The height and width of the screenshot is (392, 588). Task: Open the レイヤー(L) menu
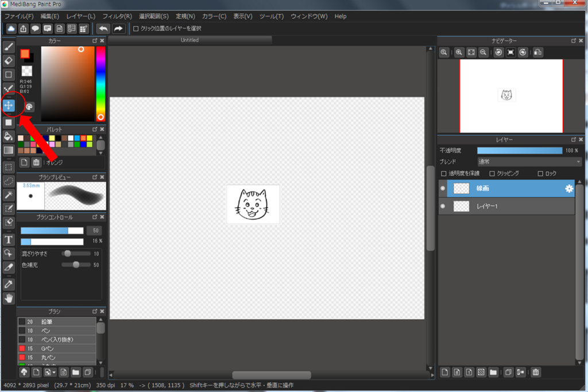80,16
